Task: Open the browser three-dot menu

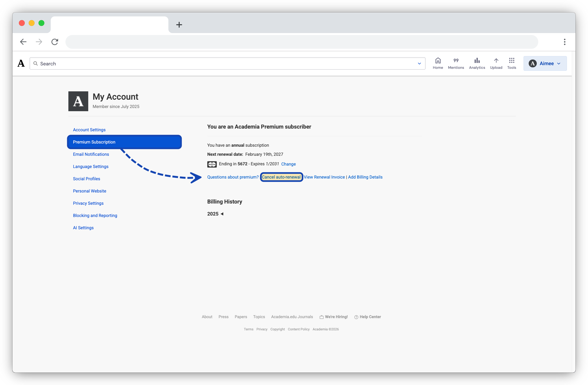Action: 564,42
